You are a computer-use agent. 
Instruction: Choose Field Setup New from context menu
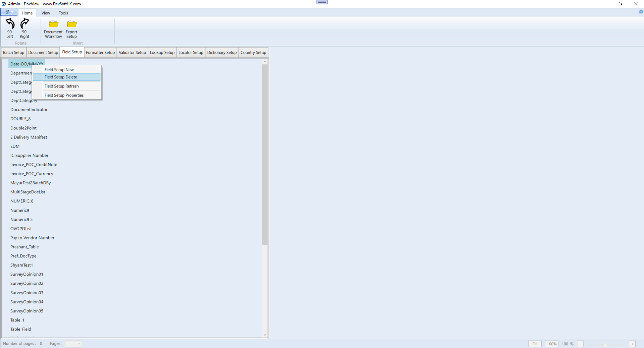(67, 70)
